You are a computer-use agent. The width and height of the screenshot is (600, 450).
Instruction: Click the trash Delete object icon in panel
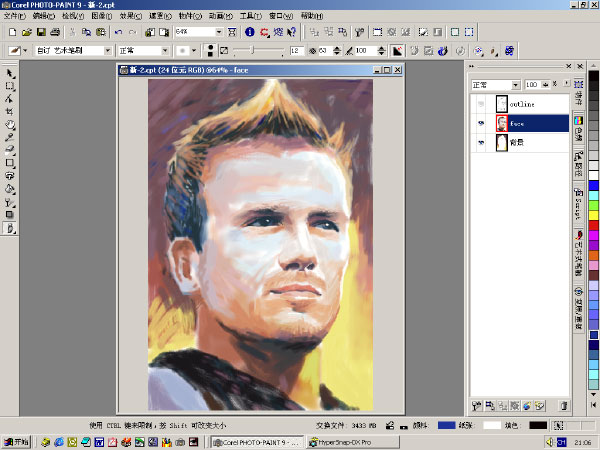tap(564, 406)
